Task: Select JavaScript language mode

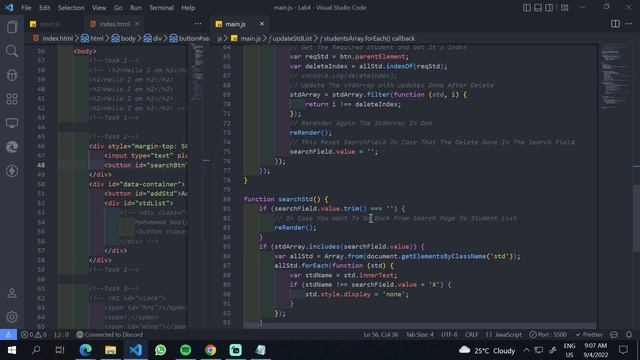Action: (x=504, y=334)
